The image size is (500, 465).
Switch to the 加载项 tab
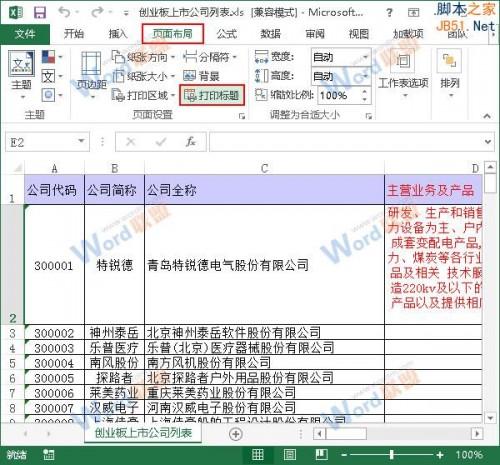408,34
